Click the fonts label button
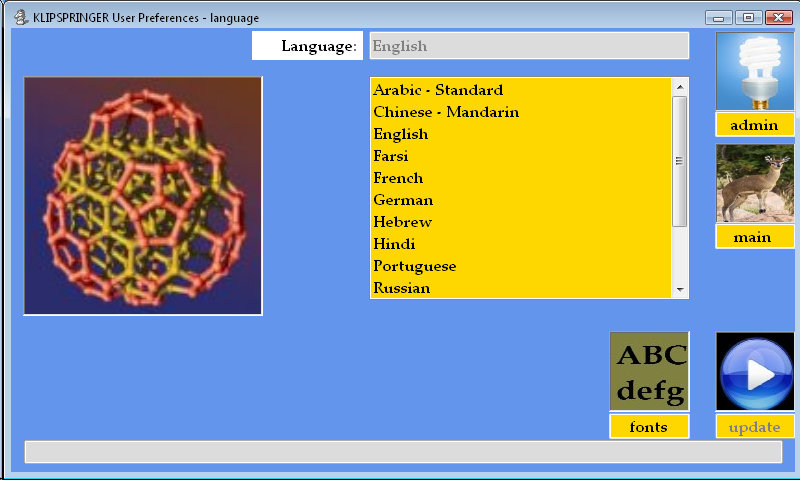 coord(649,427)
